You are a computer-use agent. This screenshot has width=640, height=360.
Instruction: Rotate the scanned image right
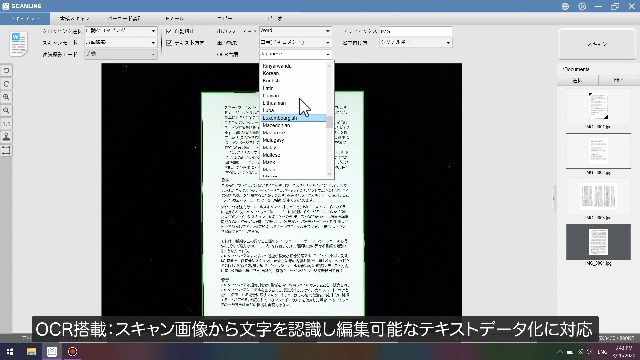point(6,84)
